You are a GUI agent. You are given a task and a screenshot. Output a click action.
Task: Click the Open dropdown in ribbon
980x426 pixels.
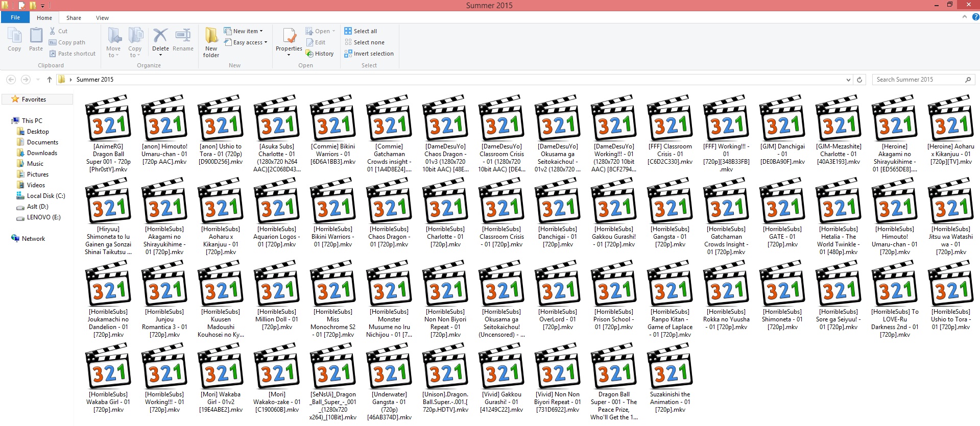(320, 31)
